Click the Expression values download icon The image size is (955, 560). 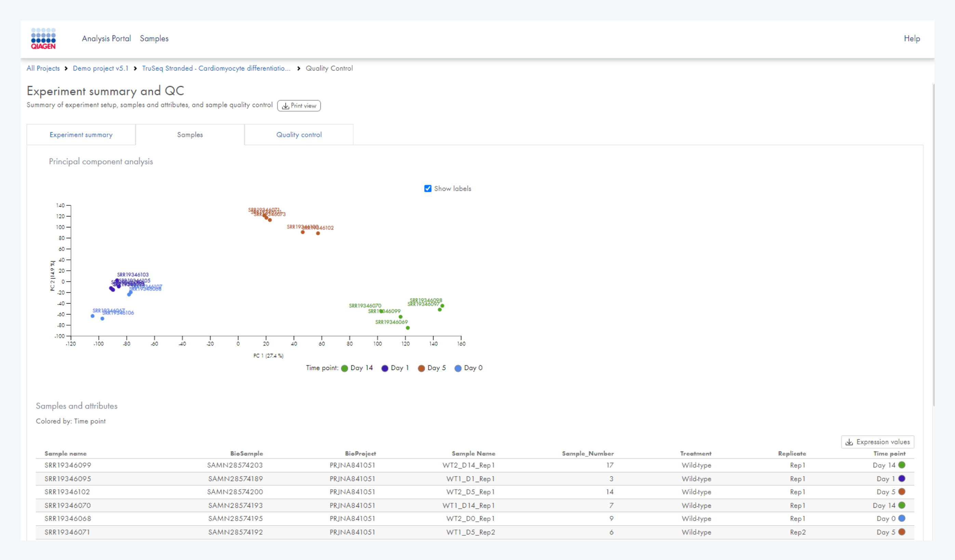point(849,442)
